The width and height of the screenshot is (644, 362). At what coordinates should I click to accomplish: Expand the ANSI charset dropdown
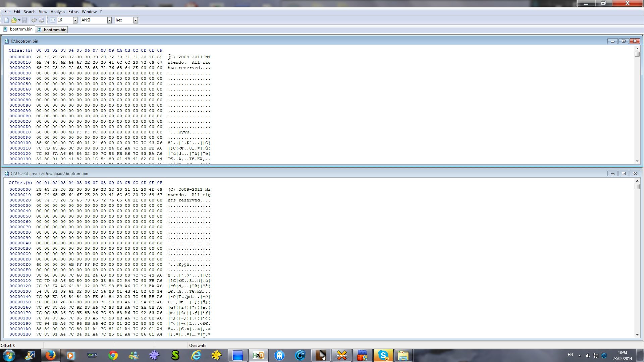click(x=109, y=20)
